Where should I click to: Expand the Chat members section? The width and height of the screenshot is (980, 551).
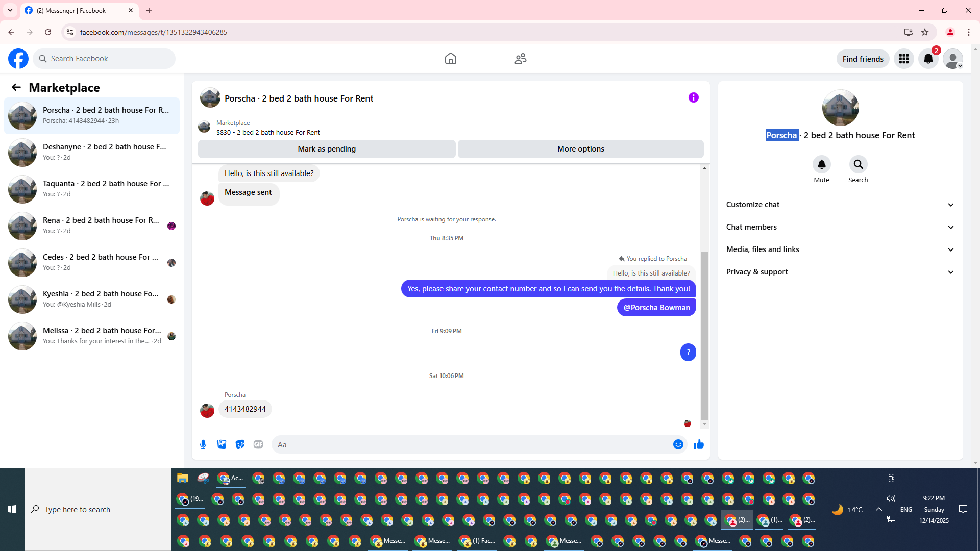point(840,227)
